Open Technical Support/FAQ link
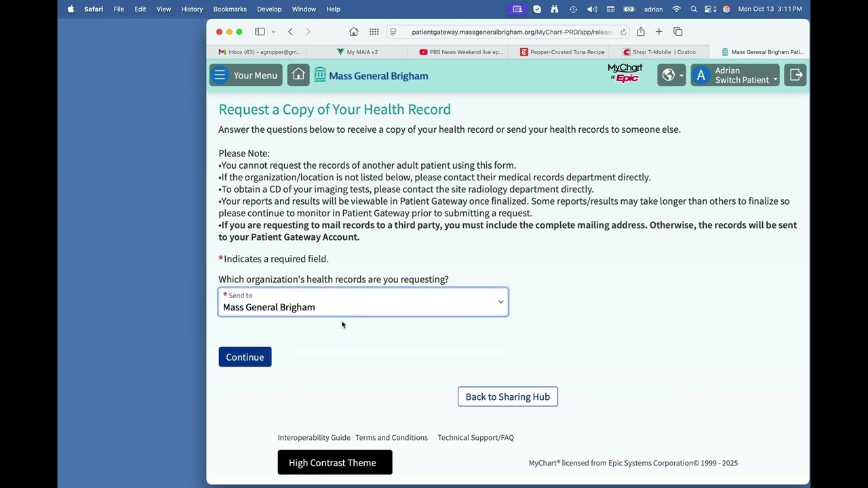The width and height of the screenshot is (868, 488). click(475, 438)
